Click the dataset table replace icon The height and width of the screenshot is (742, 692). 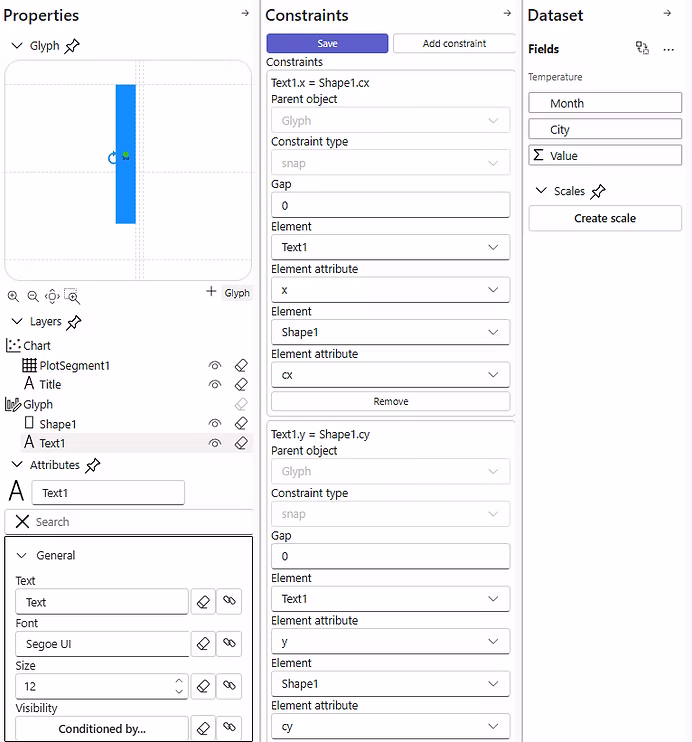tap(642, 48)
